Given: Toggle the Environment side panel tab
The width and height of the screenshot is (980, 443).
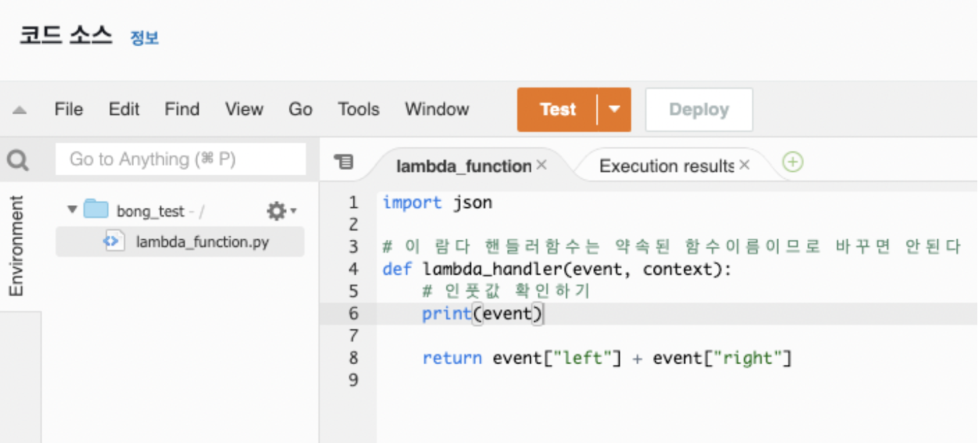Looking at the screenshot, I should [x=16, y=246].
